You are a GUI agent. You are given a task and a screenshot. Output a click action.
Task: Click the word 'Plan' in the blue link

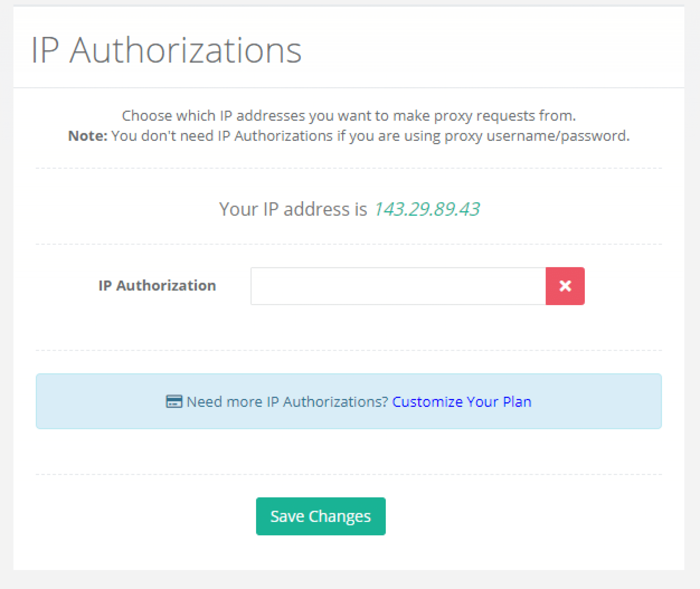(517, 402)
